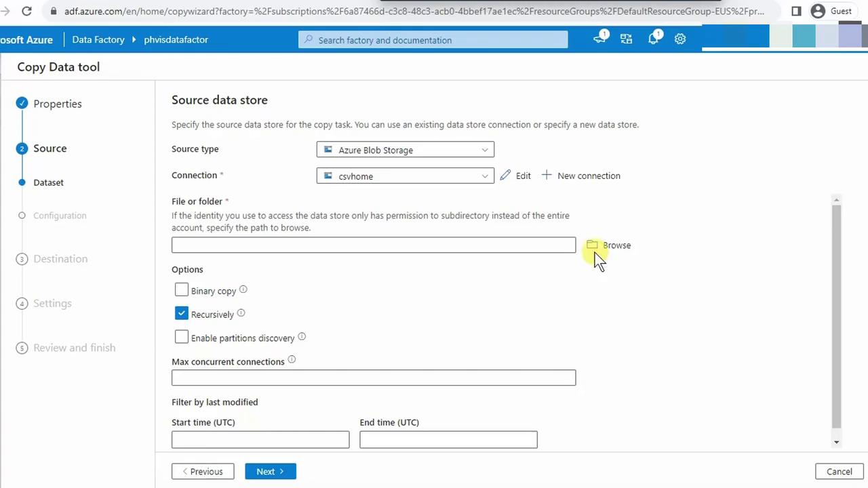Image resolution: width=868 pixels, height=488 pixels.
Task: Click the Edit connection pencil icon
Action: [505, 176]
